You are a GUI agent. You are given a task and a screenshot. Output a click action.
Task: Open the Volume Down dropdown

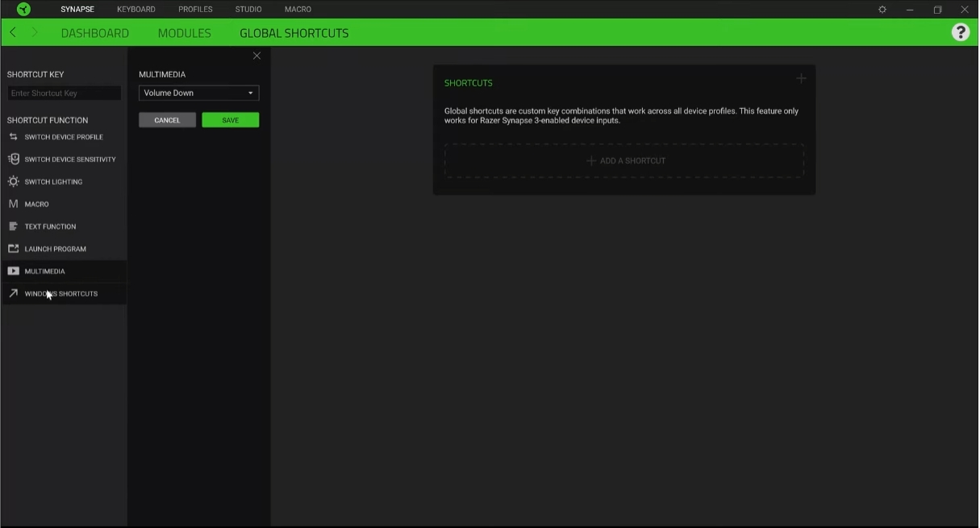click(x=198, y=93)
